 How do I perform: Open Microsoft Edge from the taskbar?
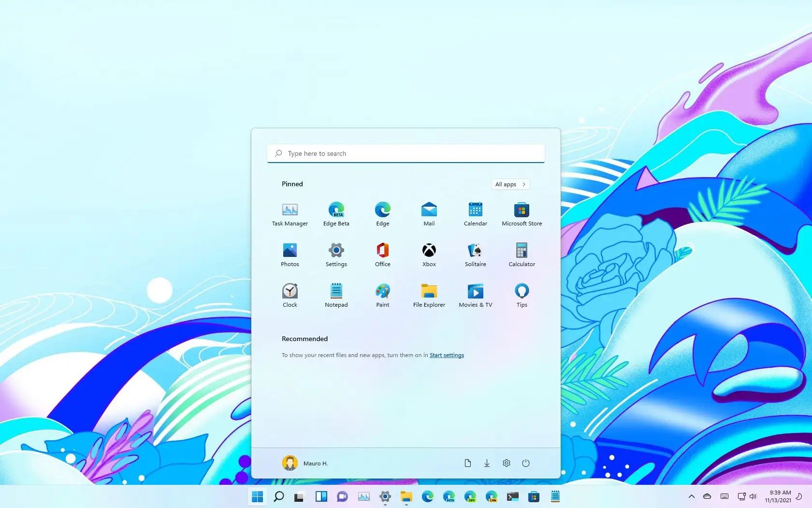pos(427,496)
